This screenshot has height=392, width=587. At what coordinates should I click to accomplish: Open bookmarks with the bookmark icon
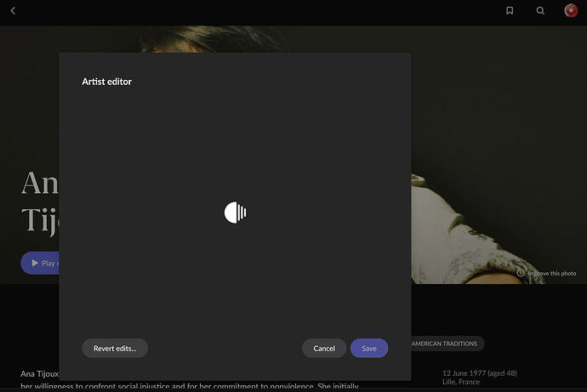[x=510, y=11]
